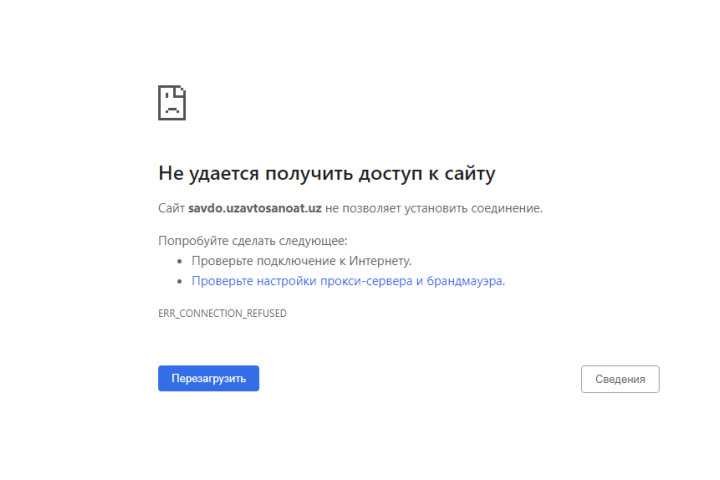Click the heading Не удается получить доступ к сайту
The width and height of the screenshot is (720, 480).
click(x=326, y=173)
